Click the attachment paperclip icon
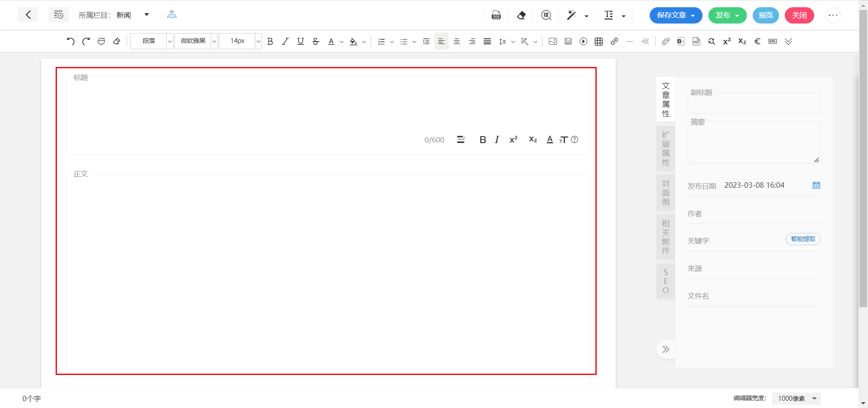This screenshot has width=868, height=408. tap(665, 42)
